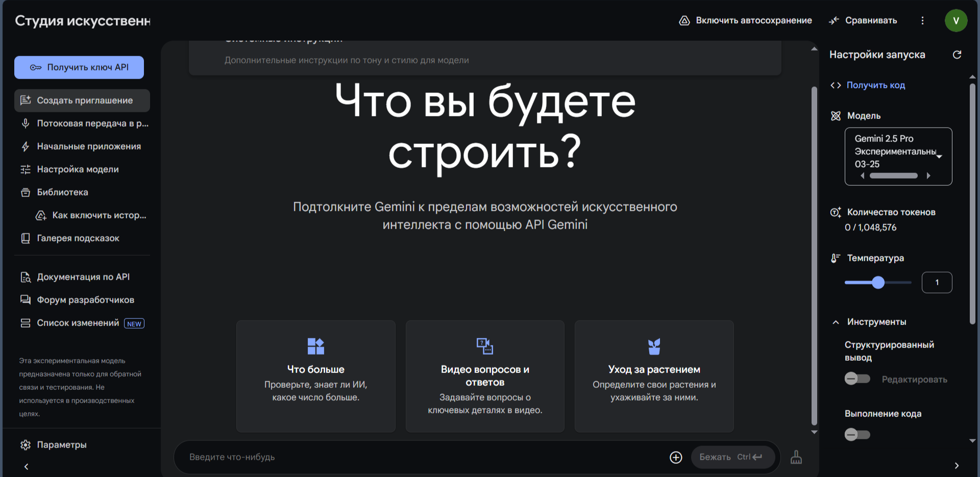Open Параметры settings entry

click(82, 445)
